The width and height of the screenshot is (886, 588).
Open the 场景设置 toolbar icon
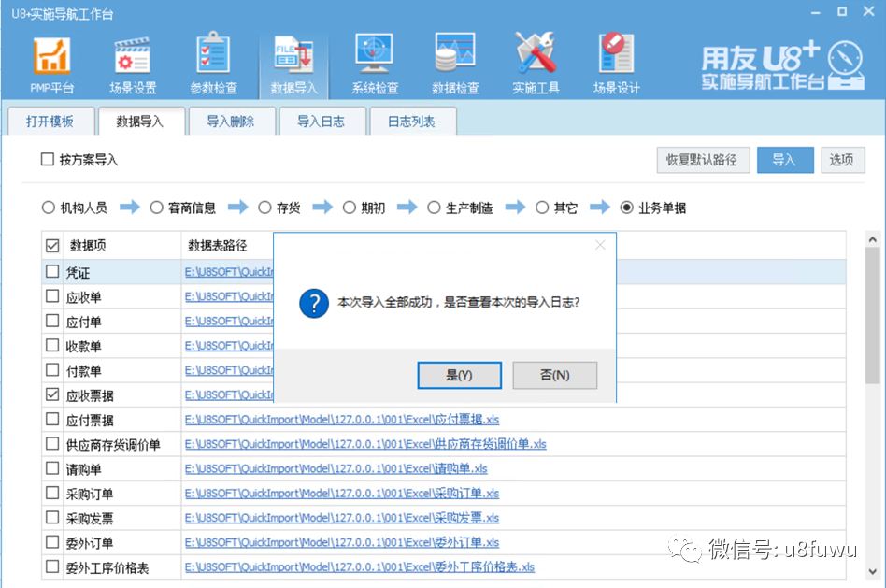pos(132,65)
